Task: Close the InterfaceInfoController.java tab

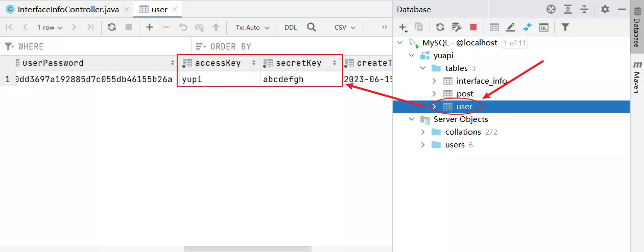Action: point(126,9)
